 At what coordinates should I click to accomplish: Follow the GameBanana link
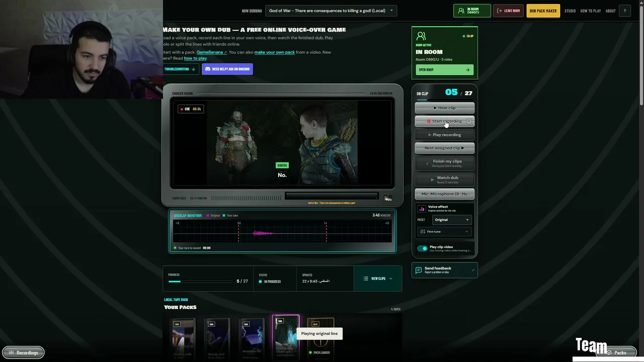pos(211,52)
